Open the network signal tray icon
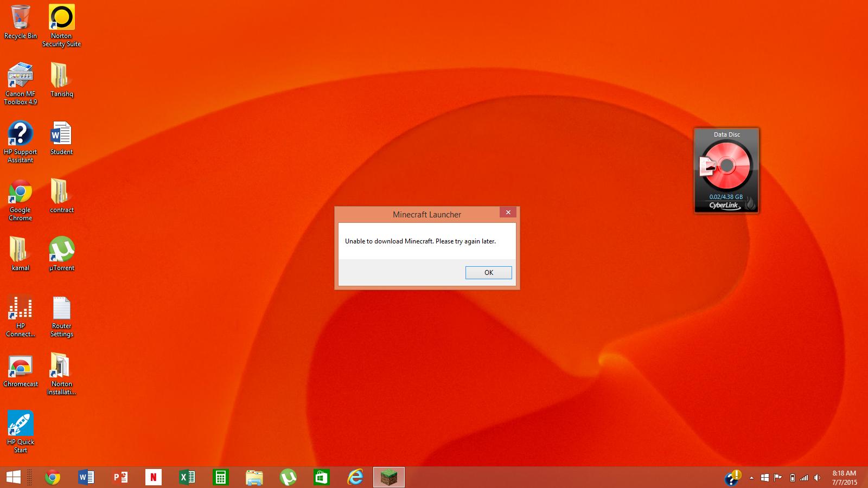Viewport: 868px width, 488px height. (804, 478)
